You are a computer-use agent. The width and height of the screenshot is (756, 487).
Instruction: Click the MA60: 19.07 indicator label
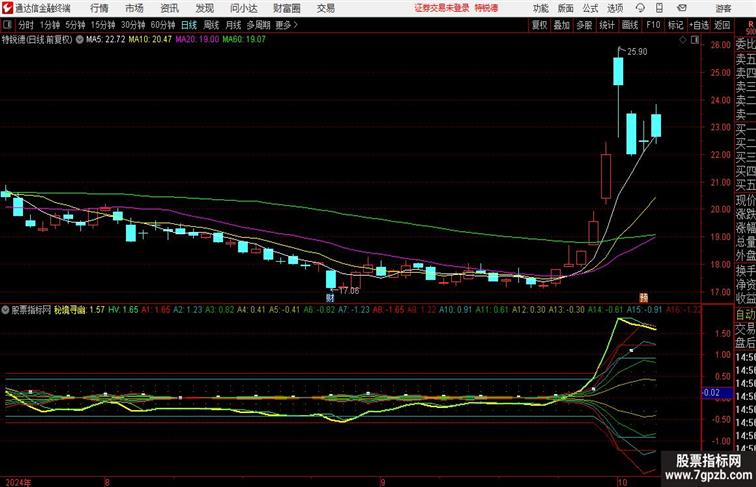coord(244,40)
